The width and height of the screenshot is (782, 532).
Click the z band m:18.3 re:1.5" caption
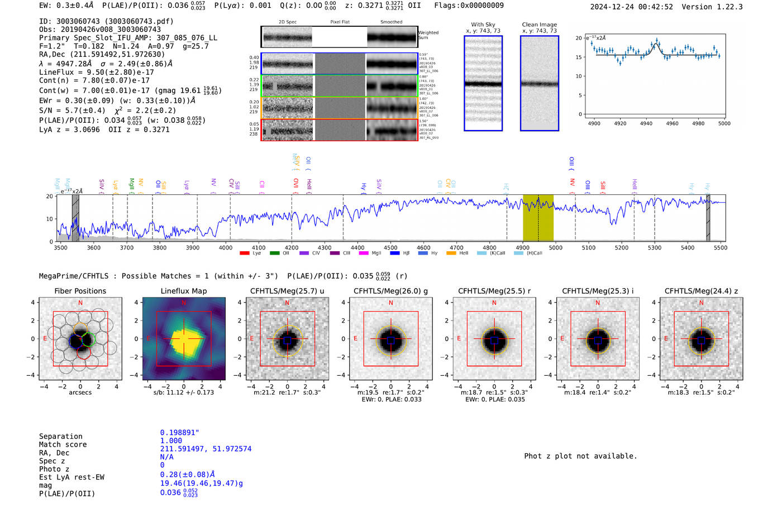click(701, 392)
